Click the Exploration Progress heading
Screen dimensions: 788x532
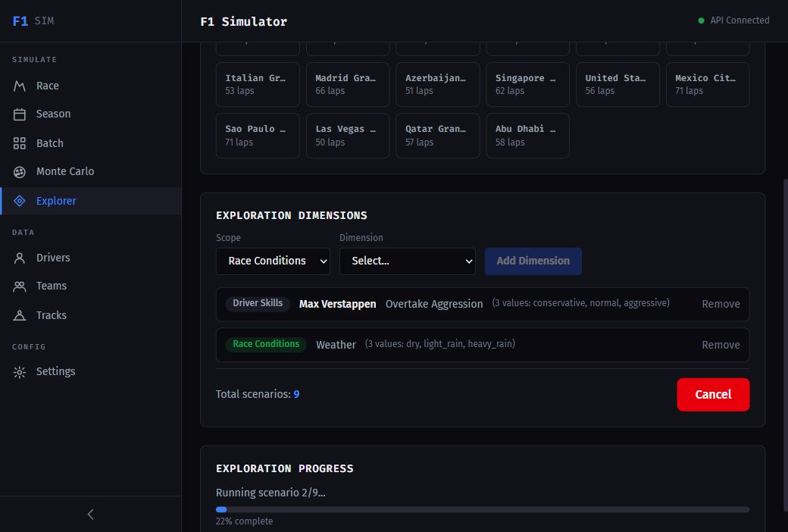click(284, 468)
